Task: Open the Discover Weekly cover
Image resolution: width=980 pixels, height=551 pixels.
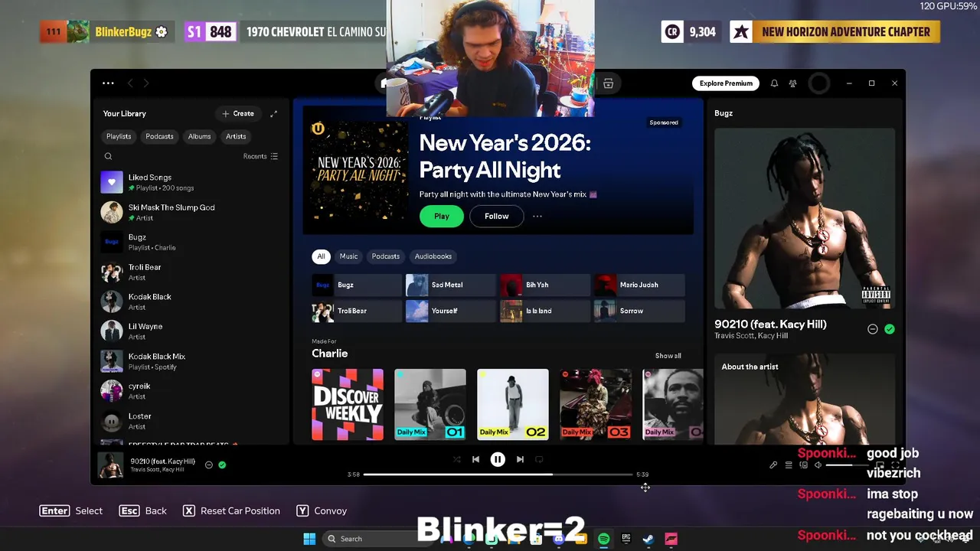Action: click(348, 405)
